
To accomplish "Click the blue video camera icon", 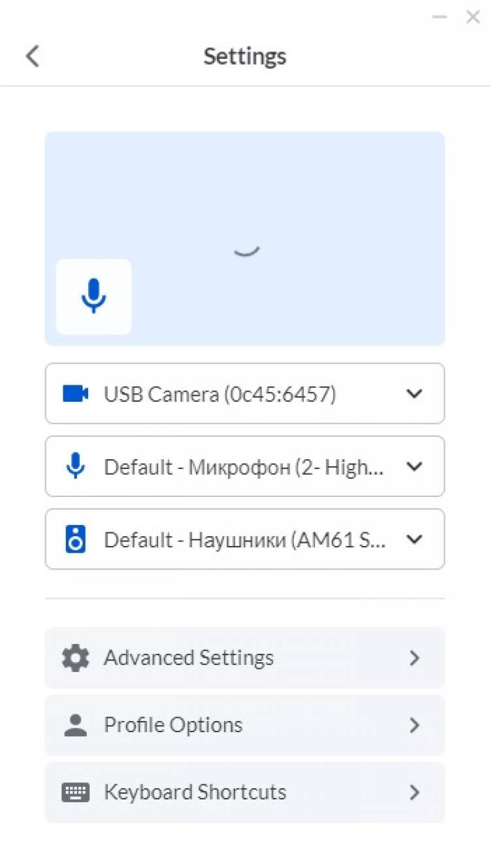I will click(75, 394).
